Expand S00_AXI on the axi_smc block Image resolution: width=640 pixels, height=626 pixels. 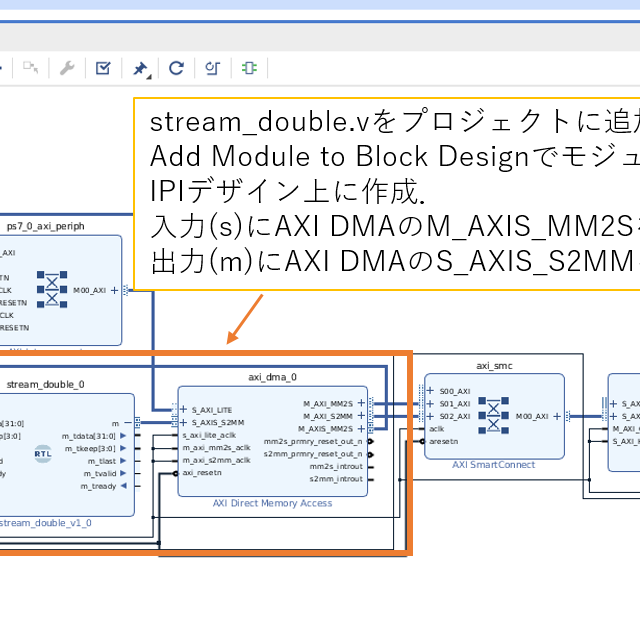(430, 391)
